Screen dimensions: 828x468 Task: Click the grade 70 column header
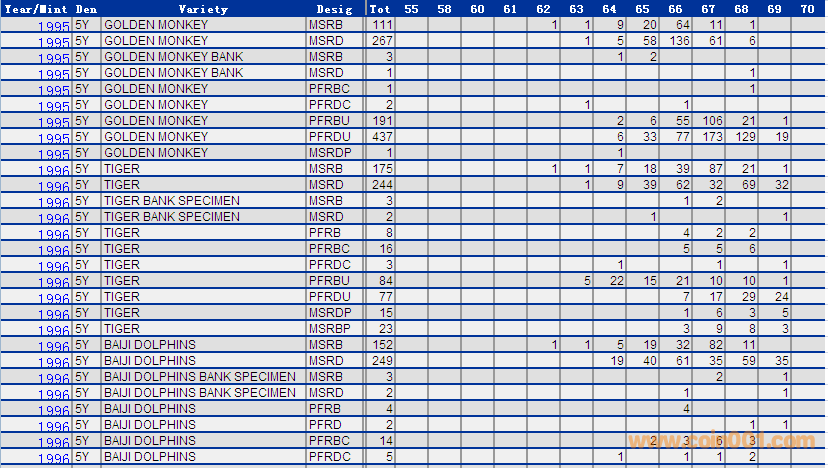click(x=808, y=9)
